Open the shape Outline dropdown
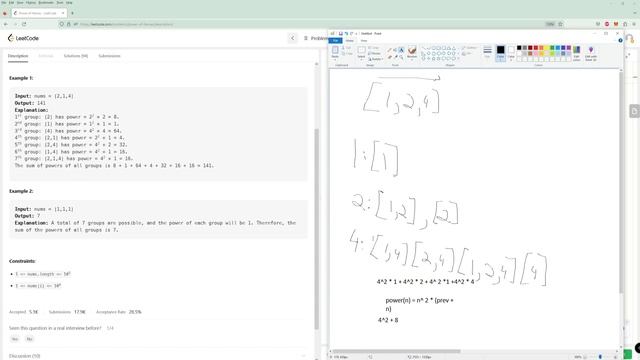The image size is (640, 360). [469, 48]
